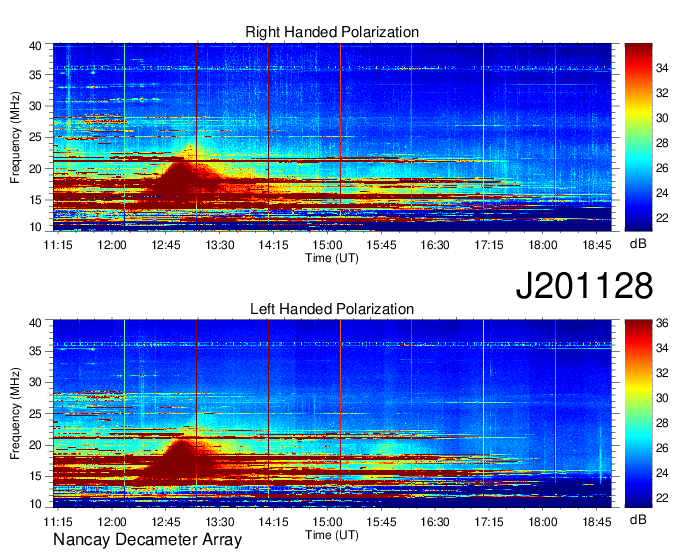Click Frequency (MHz) label of left-handed plot
Viewport: 680px width, 552px height.
pyautogui.click(x=15, y=414)
